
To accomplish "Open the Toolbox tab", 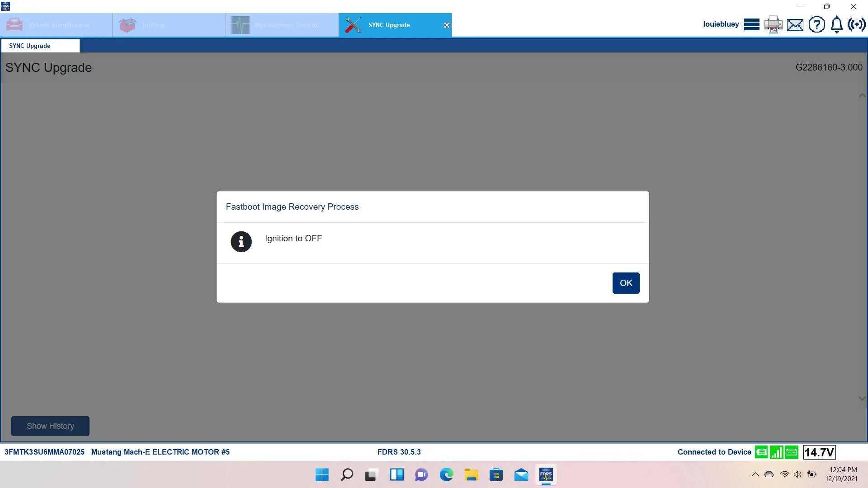I will click(169, 25).
